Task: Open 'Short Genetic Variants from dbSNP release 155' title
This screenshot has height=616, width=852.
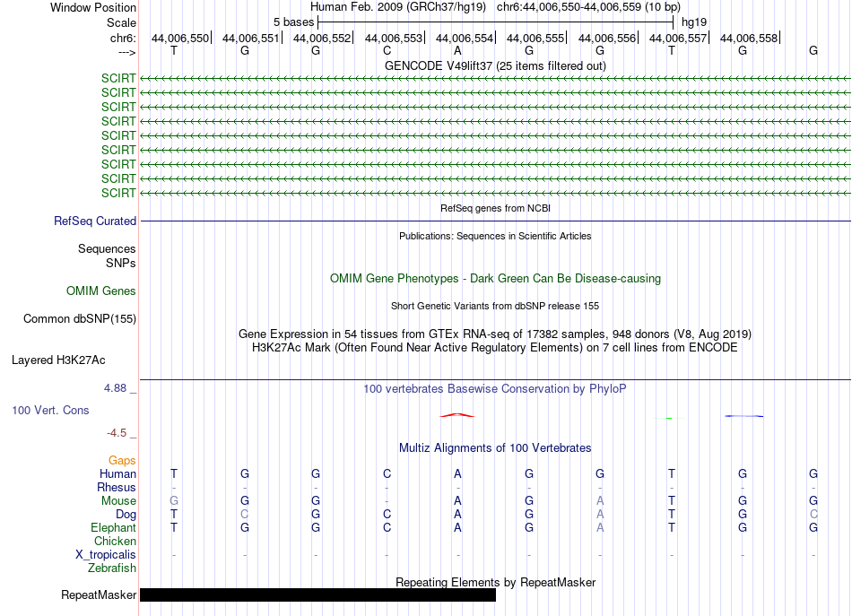Action: (495, 306)
